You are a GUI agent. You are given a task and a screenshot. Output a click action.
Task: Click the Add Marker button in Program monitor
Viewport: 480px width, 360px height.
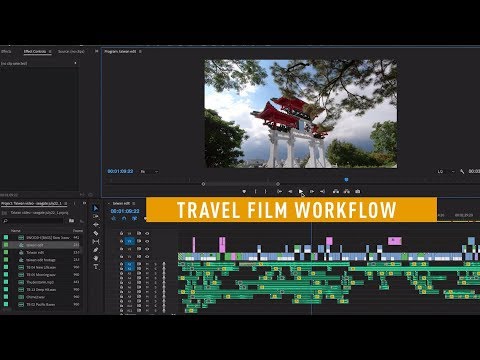tap(244, 191)
